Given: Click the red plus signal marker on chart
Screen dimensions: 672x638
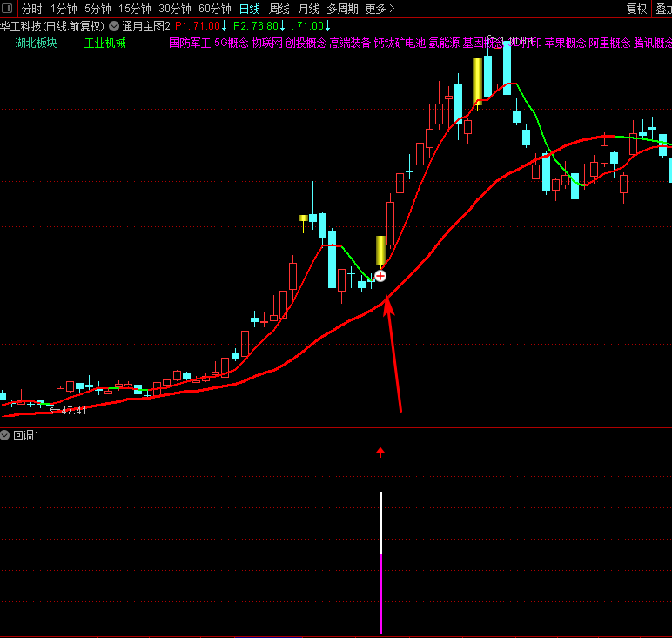Looking at the screenshot, I should (x=380, y=276).
